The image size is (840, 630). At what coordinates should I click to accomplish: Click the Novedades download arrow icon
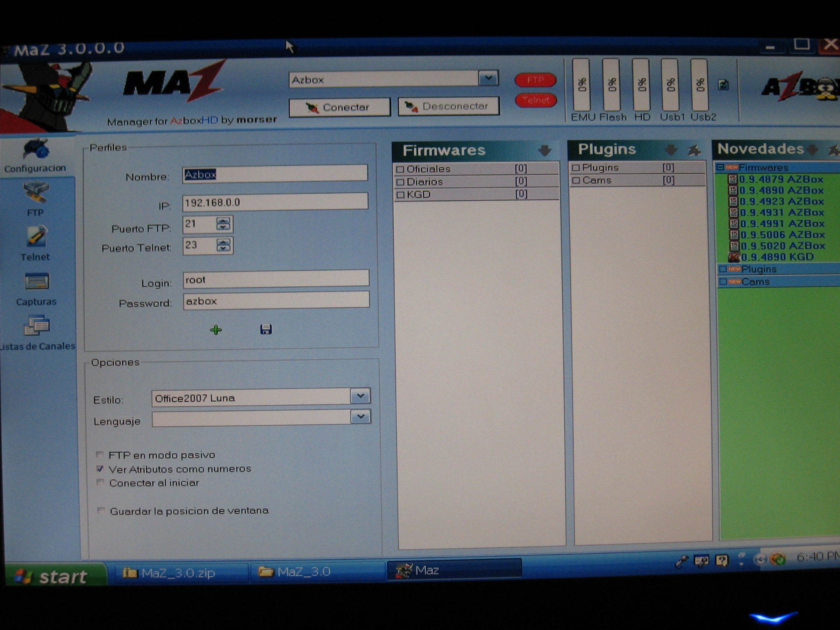click(812, 149)
